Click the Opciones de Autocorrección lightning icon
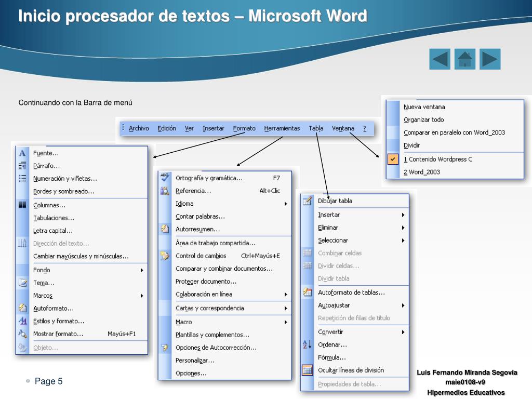Screen dimensions: 532x399 coord(165,348)
